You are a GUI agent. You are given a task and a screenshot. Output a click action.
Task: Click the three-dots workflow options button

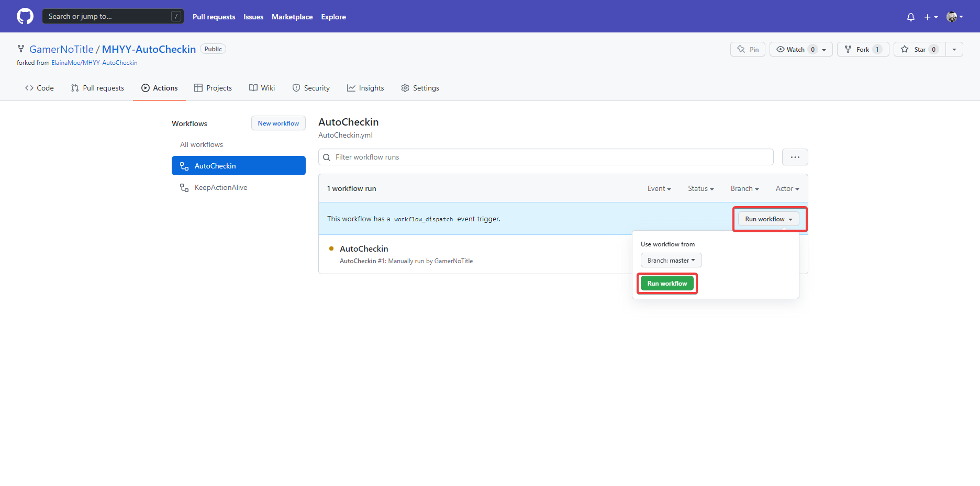coord(795,157)
